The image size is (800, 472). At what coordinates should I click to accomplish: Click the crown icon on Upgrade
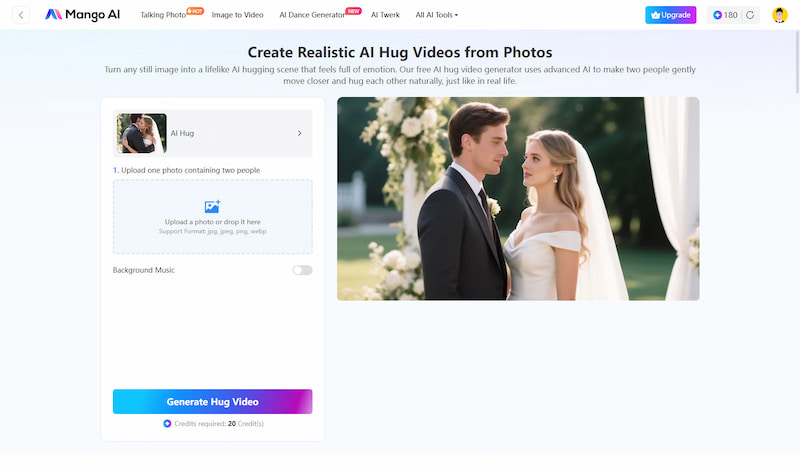tap(655, 15)
